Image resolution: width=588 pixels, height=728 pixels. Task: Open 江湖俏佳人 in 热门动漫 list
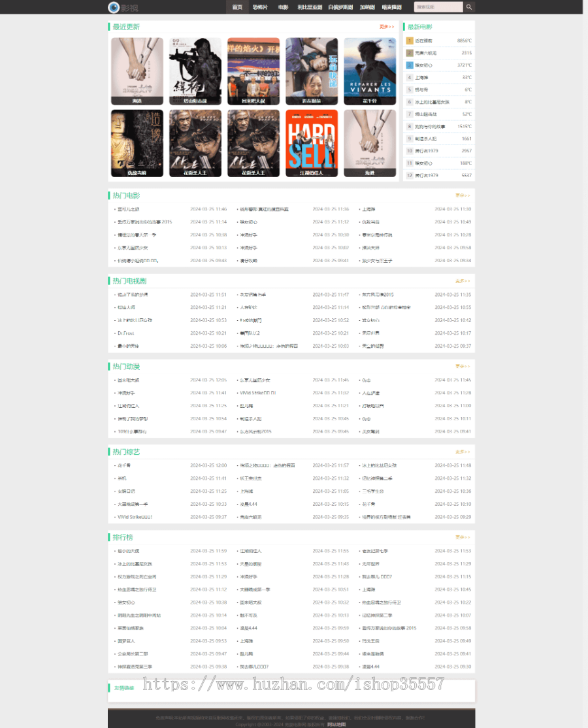(129, 406)
